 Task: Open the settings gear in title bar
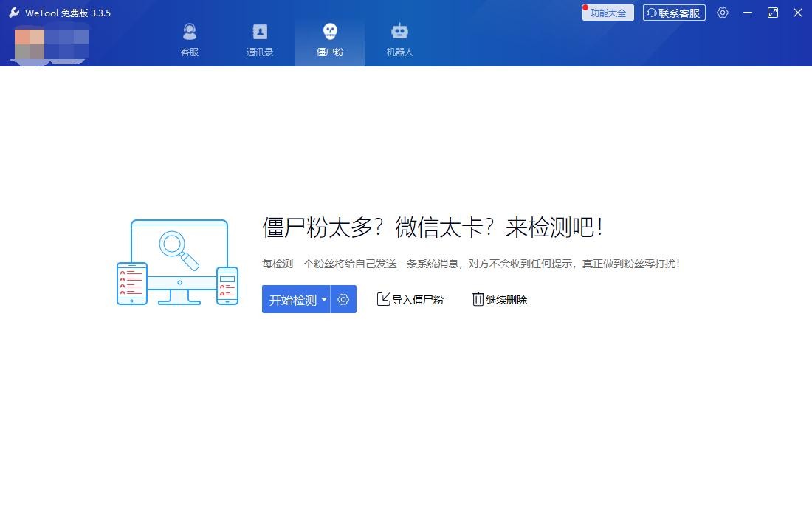(x=723, y=13)
